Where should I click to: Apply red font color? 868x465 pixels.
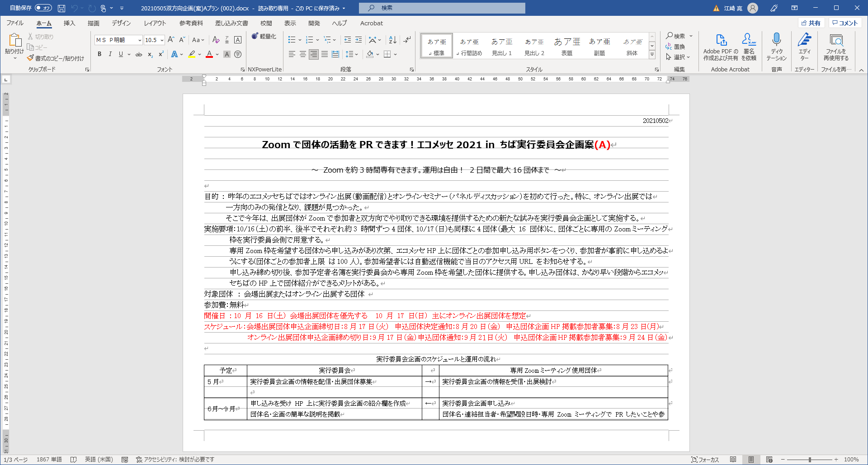click(209, 54)
